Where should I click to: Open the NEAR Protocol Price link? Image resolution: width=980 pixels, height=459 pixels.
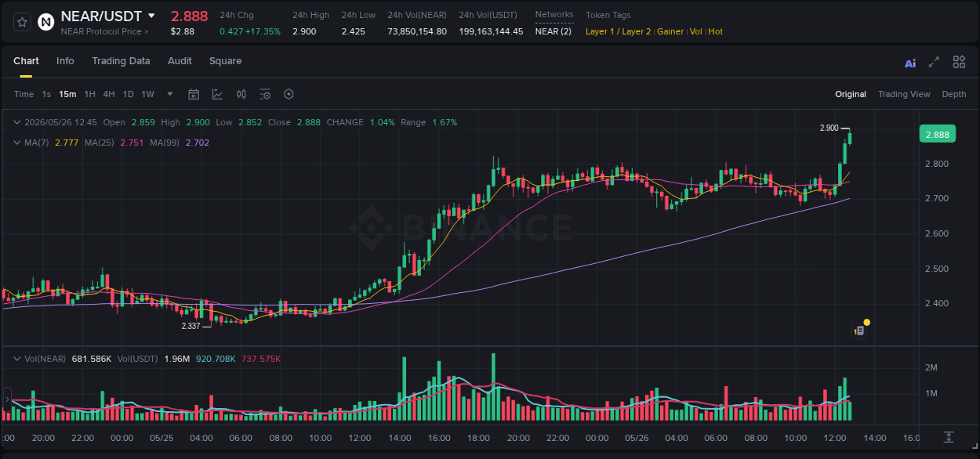pos(104,31)
